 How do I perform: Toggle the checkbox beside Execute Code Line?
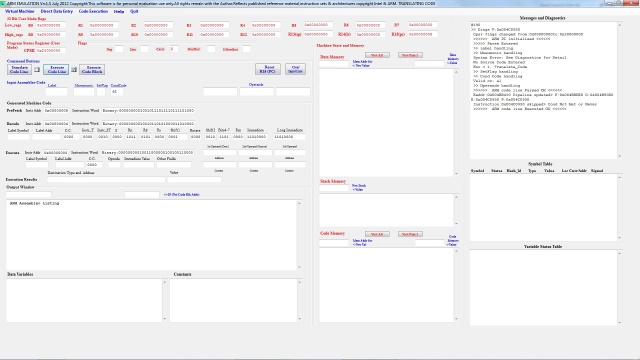coord(74,70)
